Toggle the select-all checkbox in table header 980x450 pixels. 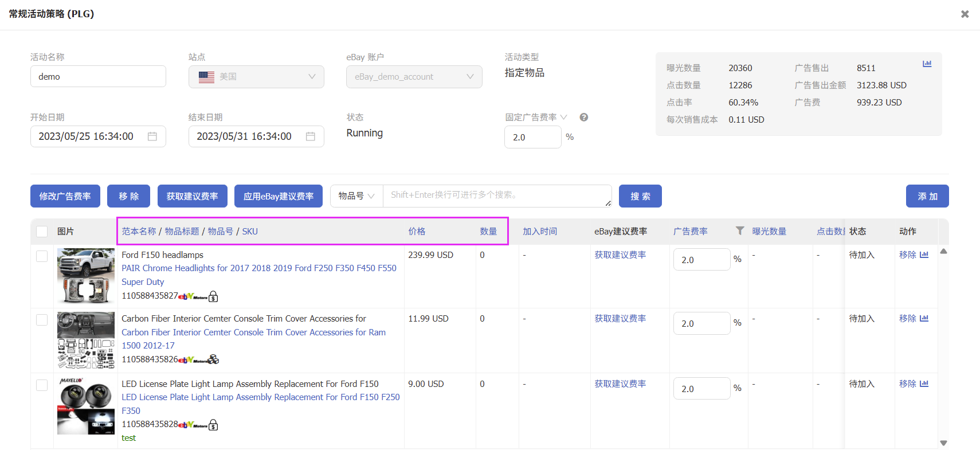pos(42,232)
